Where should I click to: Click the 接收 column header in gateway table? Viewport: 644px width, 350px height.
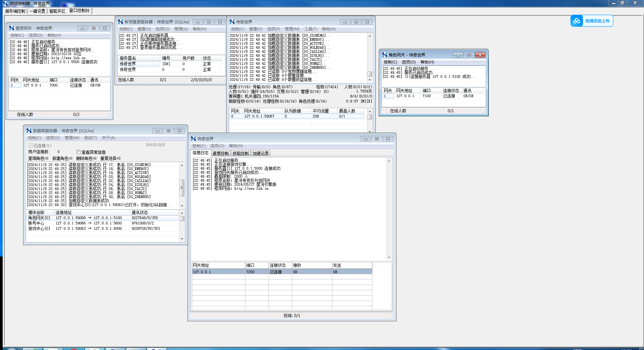(x=312, y=265)
